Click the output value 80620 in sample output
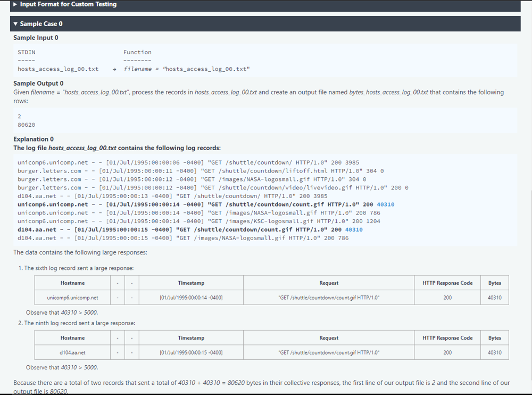 [27, 125]
